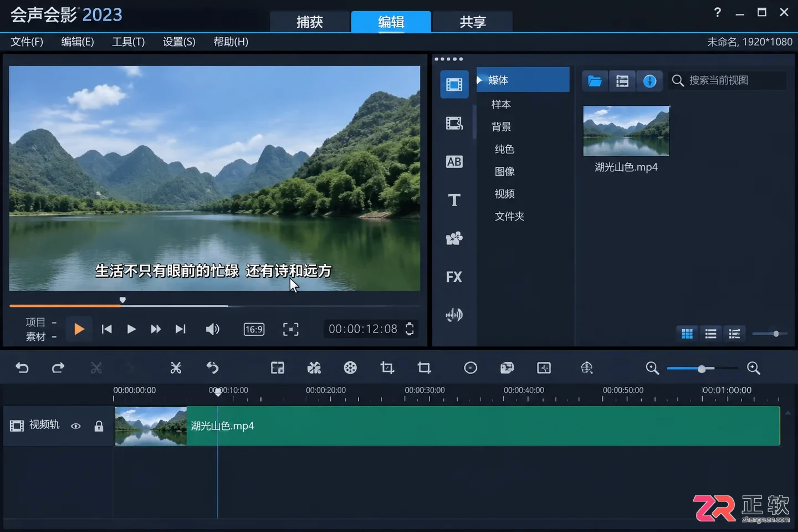
Task: Select the 湖光山色.mp4 library thumbnail
Action: pyautogui.click(x=626, y=131)
